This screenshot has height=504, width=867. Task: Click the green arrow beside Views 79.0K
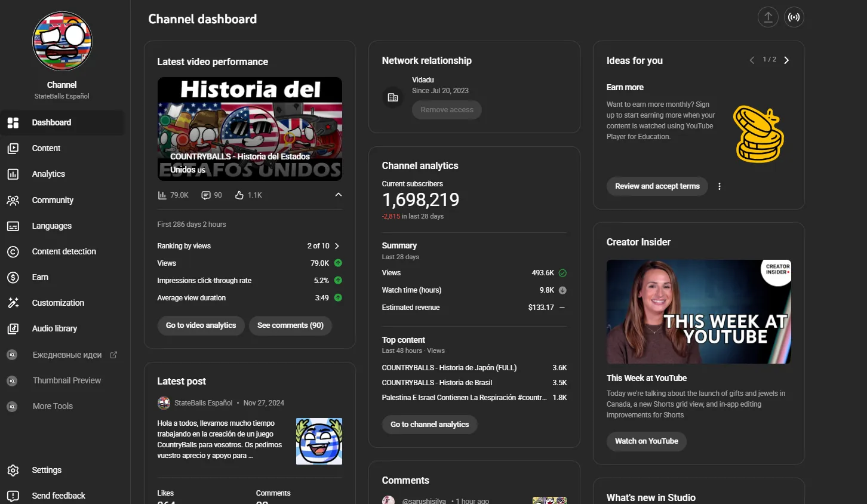click(x=338, y=263)
